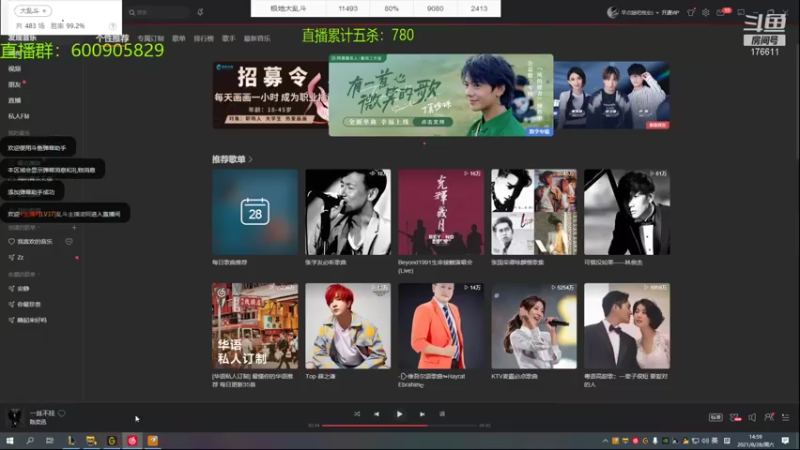The height and width of the screenshot is (450, 800).
Task: Like the currently playing song with the heart icon
Action: tap(62, 413)
